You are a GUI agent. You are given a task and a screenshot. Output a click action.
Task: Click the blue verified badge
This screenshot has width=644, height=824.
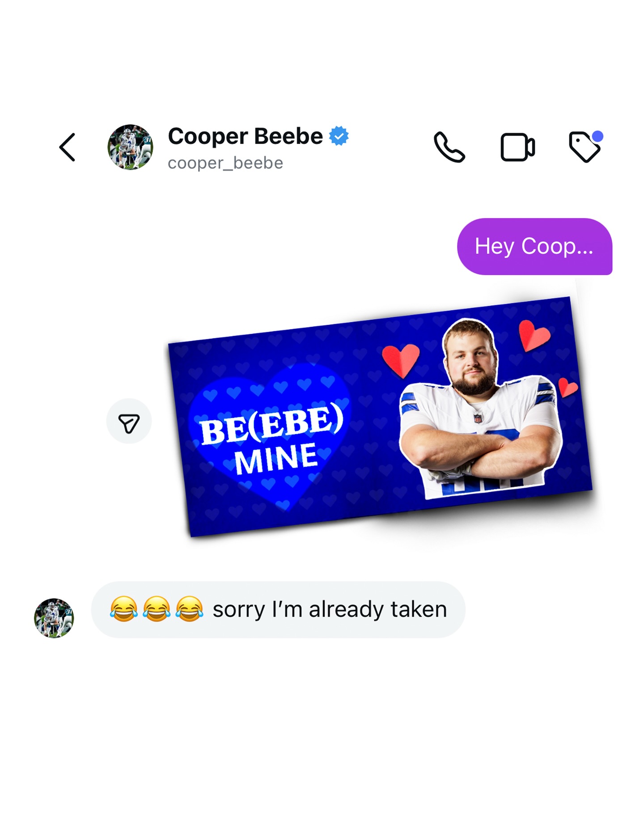[339, 136]
